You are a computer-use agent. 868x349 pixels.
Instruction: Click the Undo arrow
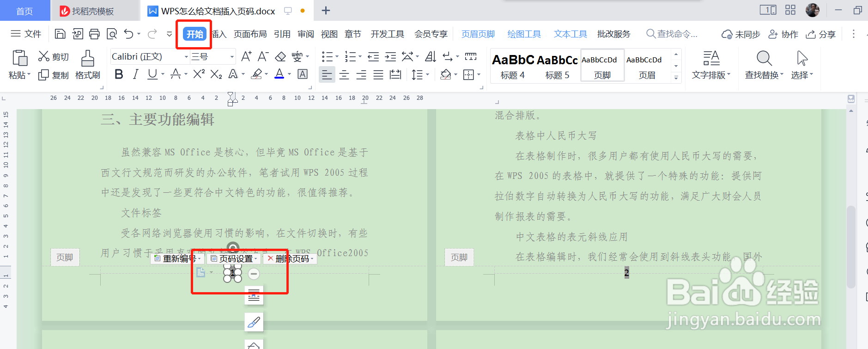click(129, 34)
